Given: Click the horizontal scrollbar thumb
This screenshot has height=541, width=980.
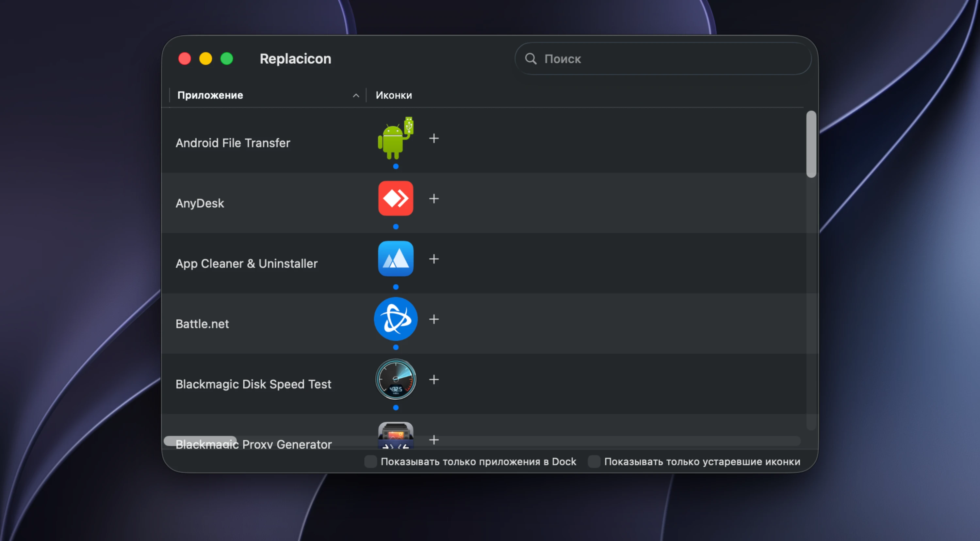Looking at the screenshot, I should click(200, 441).
